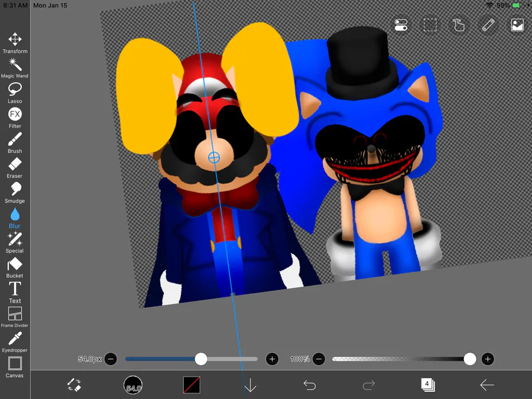
Task: Decrease brush size with minus button
Action: 111,359
